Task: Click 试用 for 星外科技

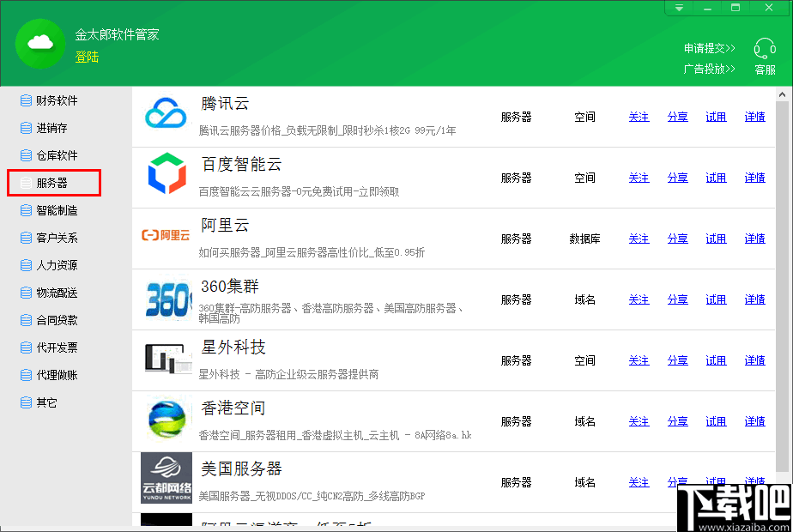Action: point(716,360)
